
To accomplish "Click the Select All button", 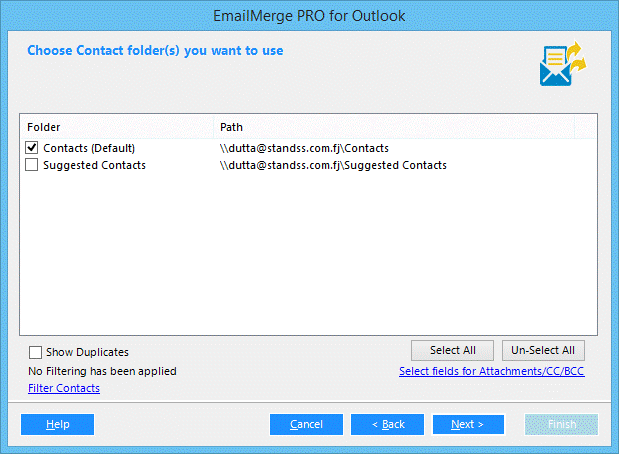I will 452,350.
